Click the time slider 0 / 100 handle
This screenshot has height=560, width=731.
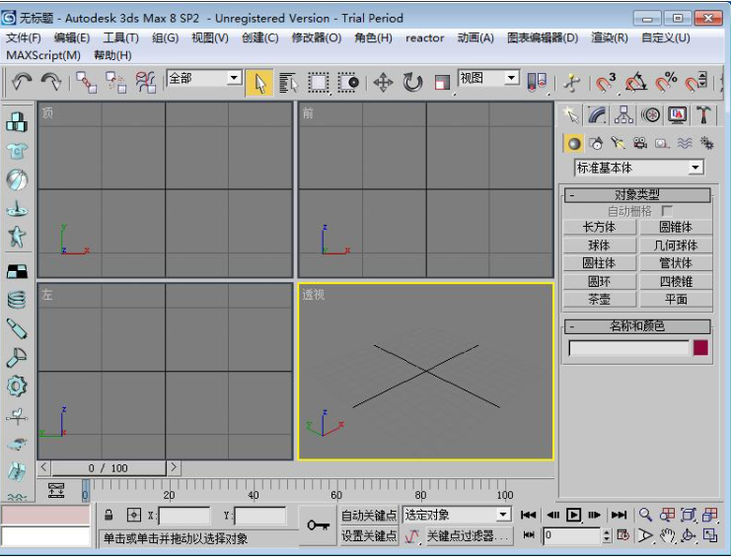[x=109, y=467]
